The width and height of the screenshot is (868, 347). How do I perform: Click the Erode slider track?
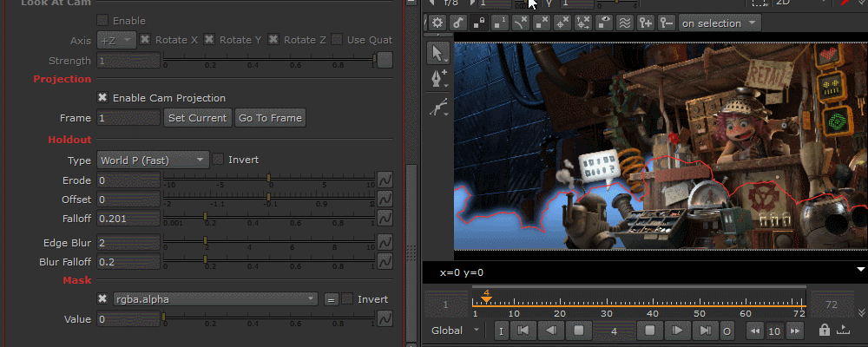tap(268, 178)
